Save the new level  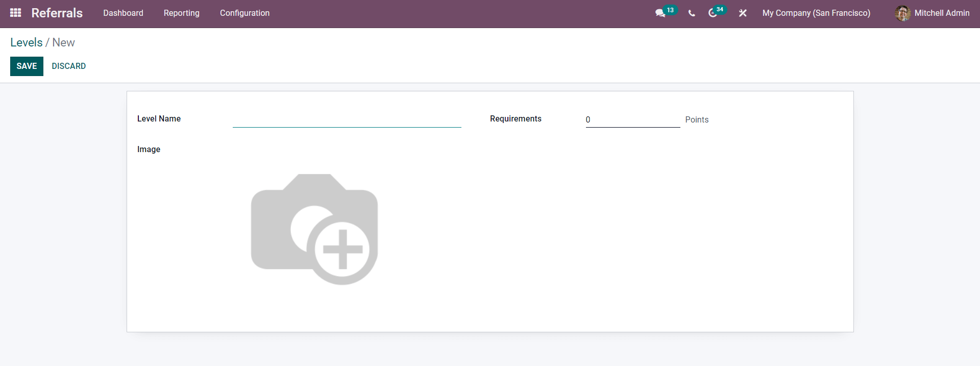(x=27, y=66)
